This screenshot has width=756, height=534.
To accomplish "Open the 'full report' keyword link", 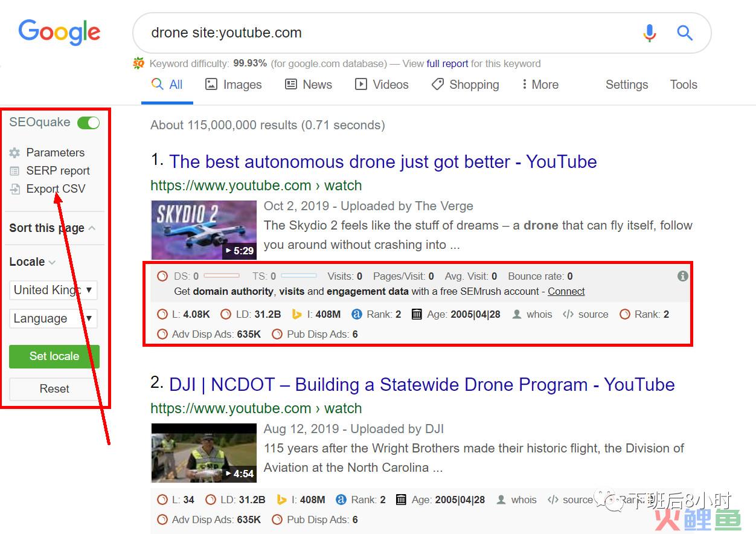I will coord(447,63).
